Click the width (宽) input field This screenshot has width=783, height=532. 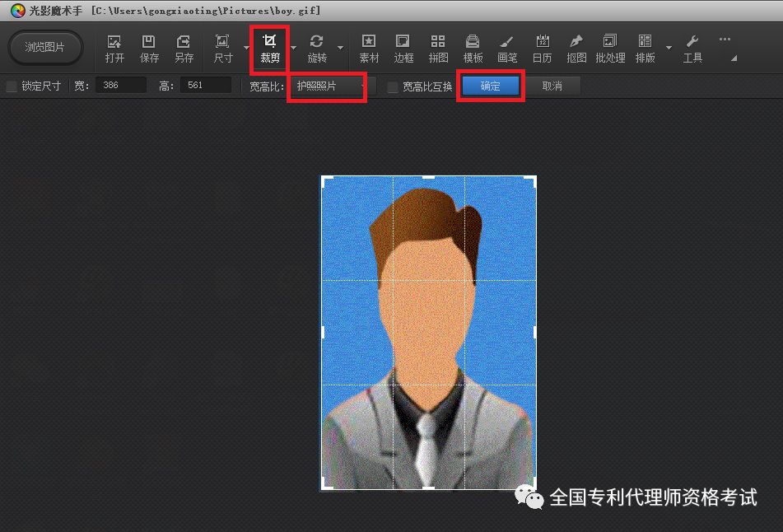[120, 86]
